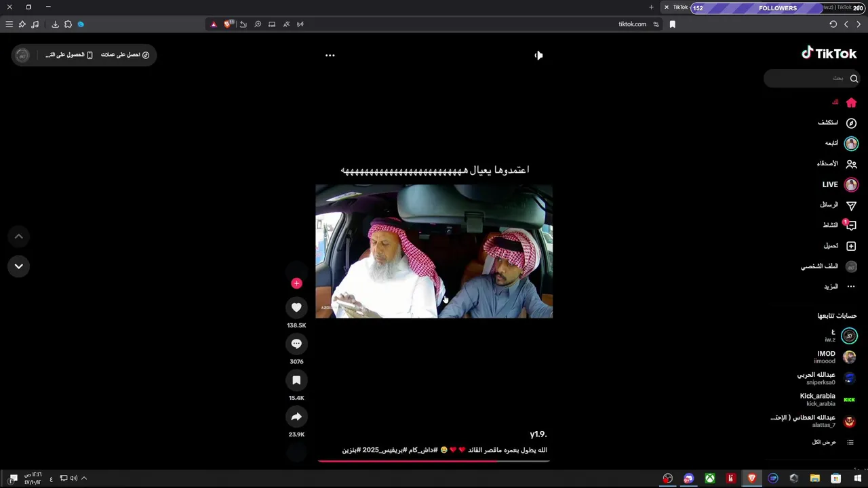Open the browser hamburger menu
The height and width of the screenshot is (488, 868).
click(x=9, y=24)
